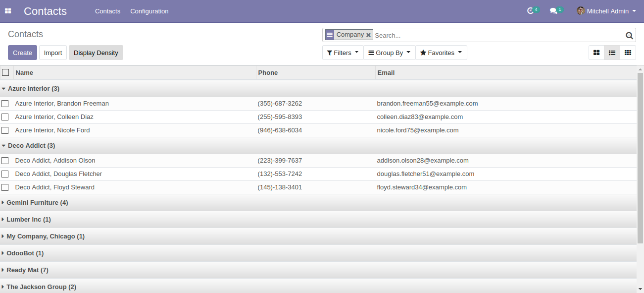Click phone number (223)-399-7637

click(280, 161)
